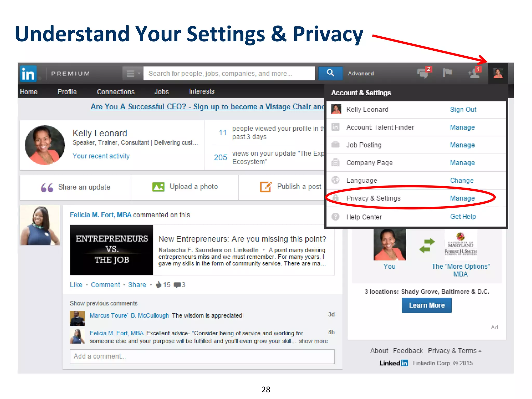Manage Job Posting

click(462, 145)
